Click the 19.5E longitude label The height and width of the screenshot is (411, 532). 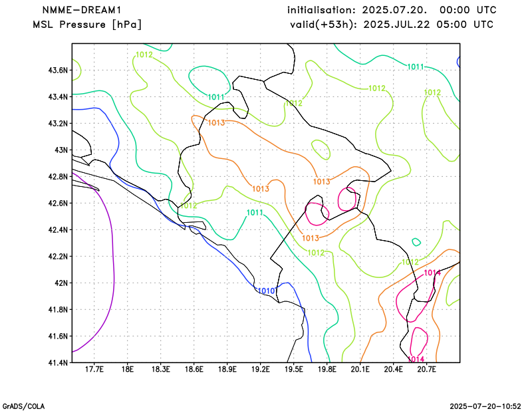[293, 369]
